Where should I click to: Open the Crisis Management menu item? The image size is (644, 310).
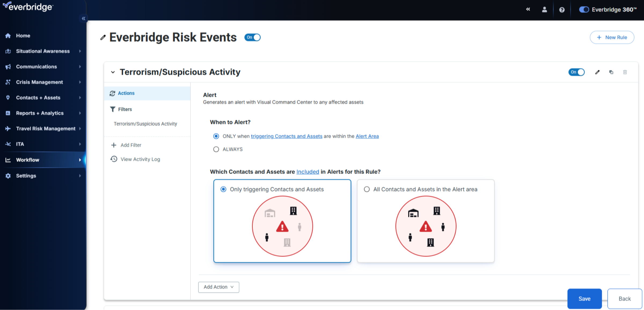(x=39, y=82)
